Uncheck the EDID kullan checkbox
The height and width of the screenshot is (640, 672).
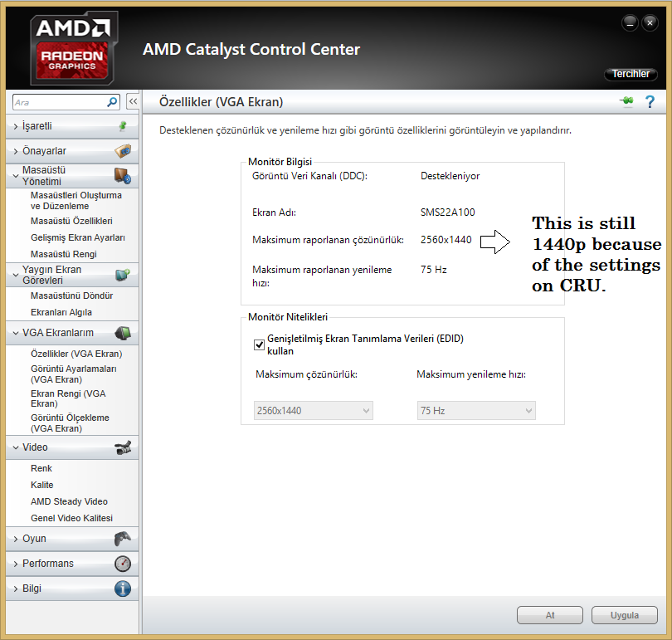[260, 344]
